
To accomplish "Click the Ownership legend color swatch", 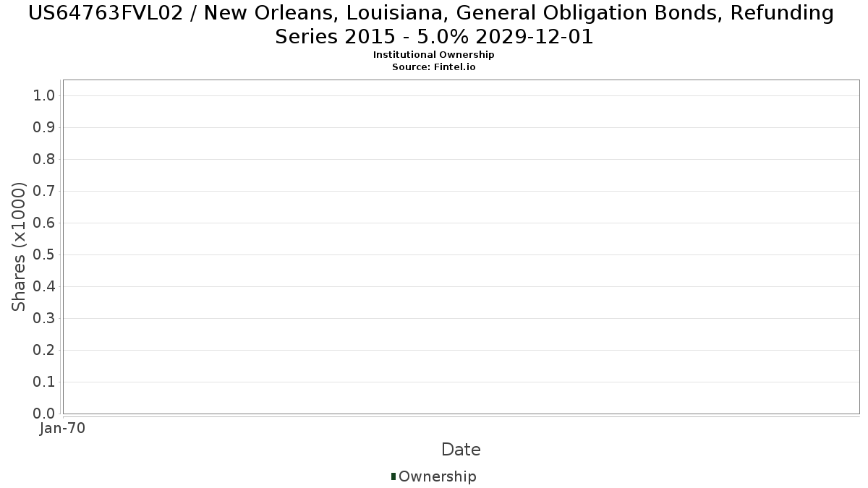I will point(393,476).
